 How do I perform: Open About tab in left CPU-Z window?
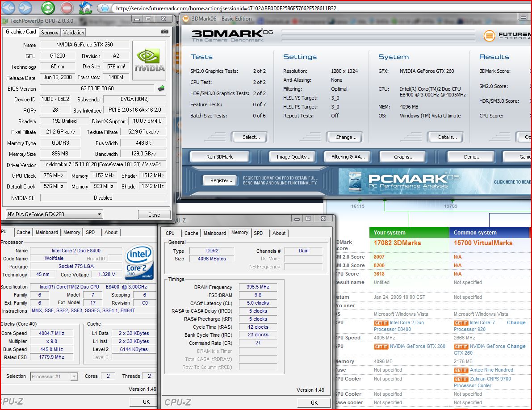point(111,232)
